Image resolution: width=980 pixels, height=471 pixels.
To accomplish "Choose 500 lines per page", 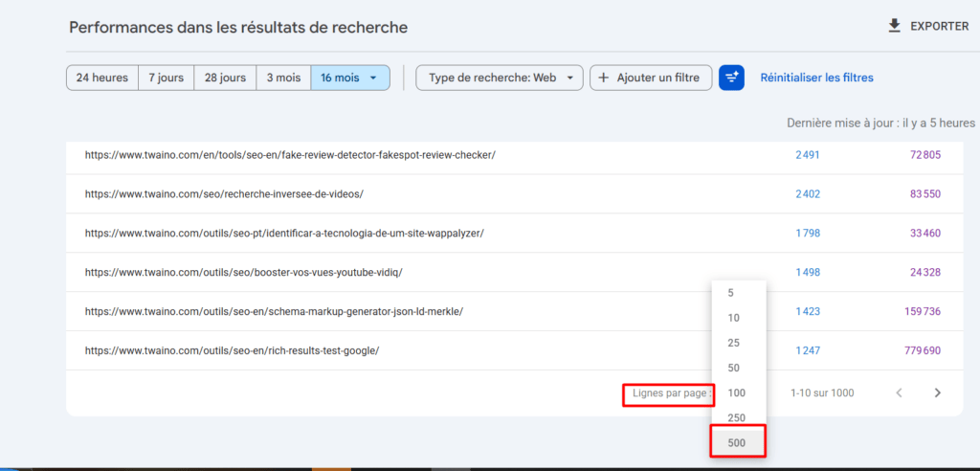I will click(x=739, y=443).
